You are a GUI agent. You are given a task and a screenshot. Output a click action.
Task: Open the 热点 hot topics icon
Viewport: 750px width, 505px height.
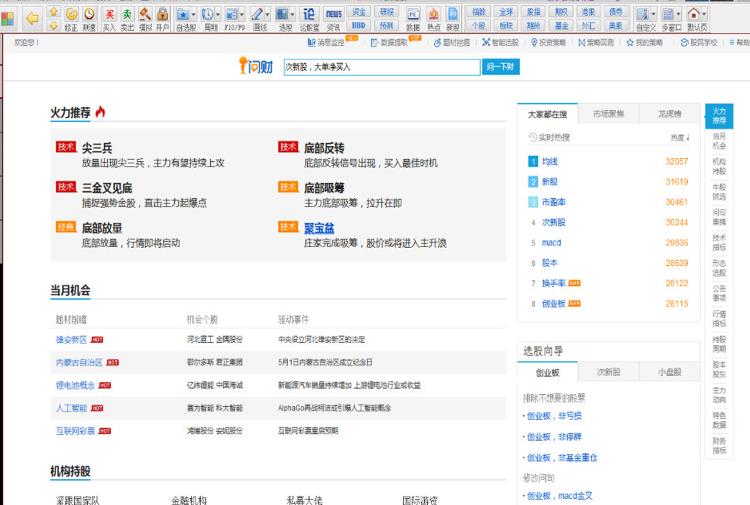(x=434, y=17)
